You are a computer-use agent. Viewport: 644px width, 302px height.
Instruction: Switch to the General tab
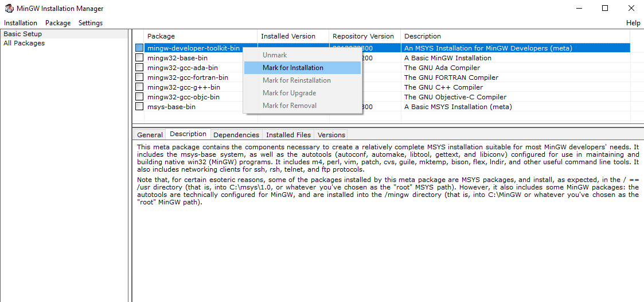coord(150,134)
